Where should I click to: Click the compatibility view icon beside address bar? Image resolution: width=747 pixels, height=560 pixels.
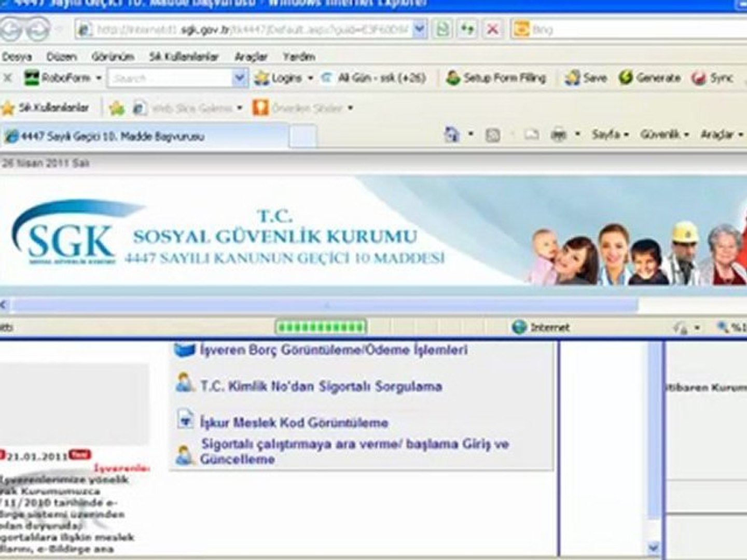coord(442,30)
